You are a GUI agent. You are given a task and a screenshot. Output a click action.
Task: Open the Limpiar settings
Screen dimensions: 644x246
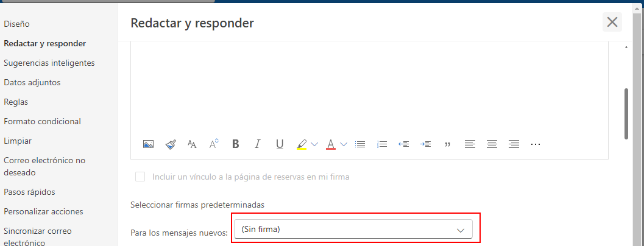18,141
